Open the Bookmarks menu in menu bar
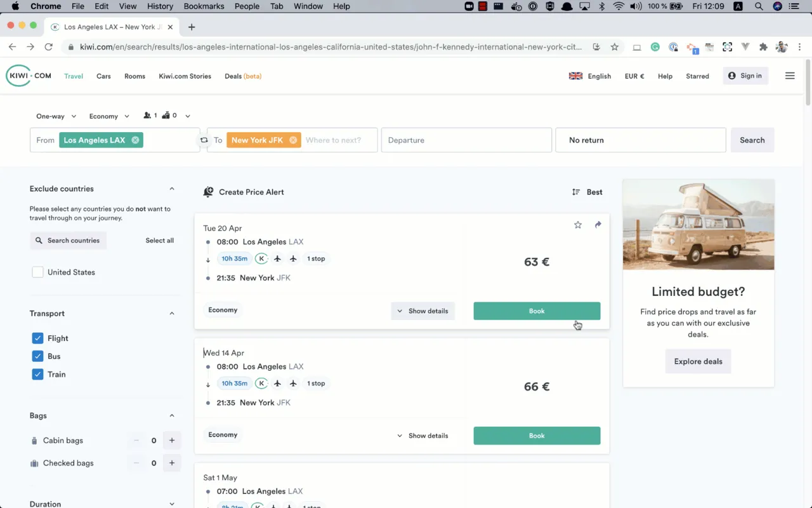Viewport: 812px width, 508px height. tap(204, 6)
